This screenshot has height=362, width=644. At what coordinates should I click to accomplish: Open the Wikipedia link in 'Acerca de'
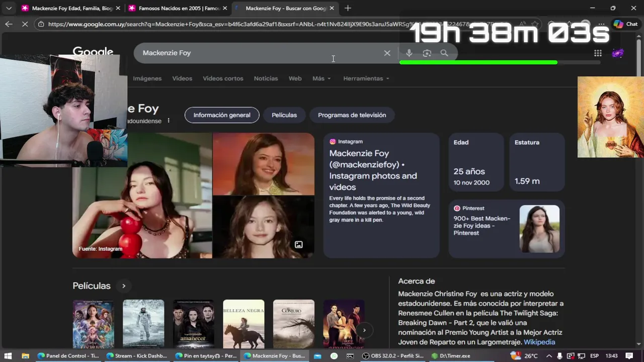pos(539,342)
